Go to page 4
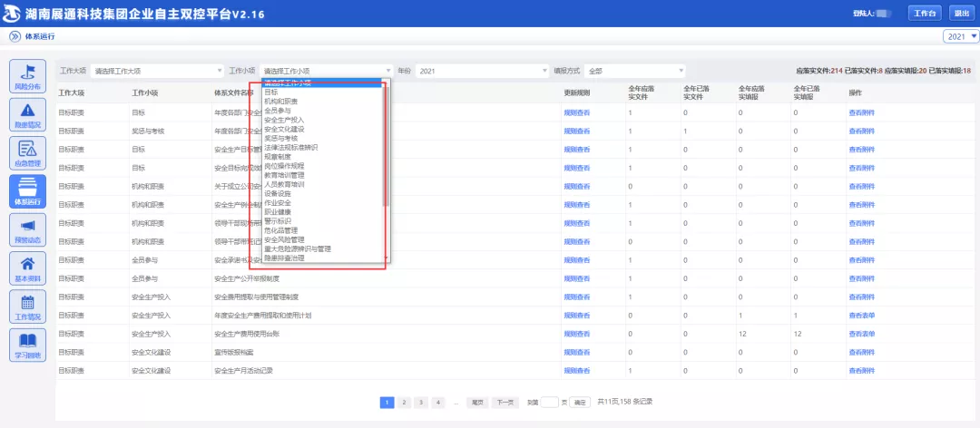Image resolution: width=980 pixels, height=428 pixels. coord(439,403)
